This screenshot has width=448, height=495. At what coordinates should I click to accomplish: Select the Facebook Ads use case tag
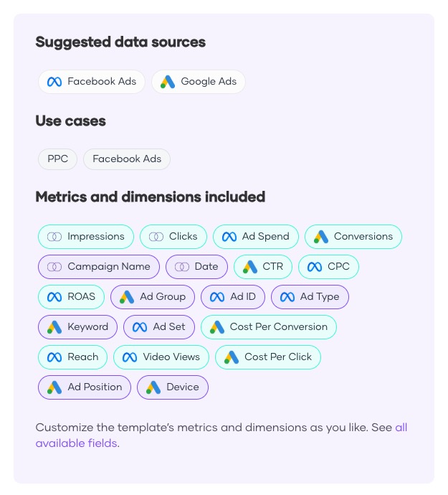coord(127,159)
